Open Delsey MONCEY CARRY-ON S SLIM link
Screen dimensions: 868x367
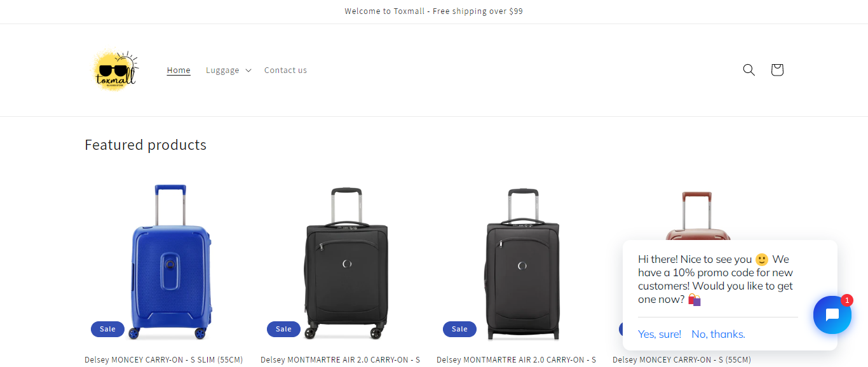164,360
